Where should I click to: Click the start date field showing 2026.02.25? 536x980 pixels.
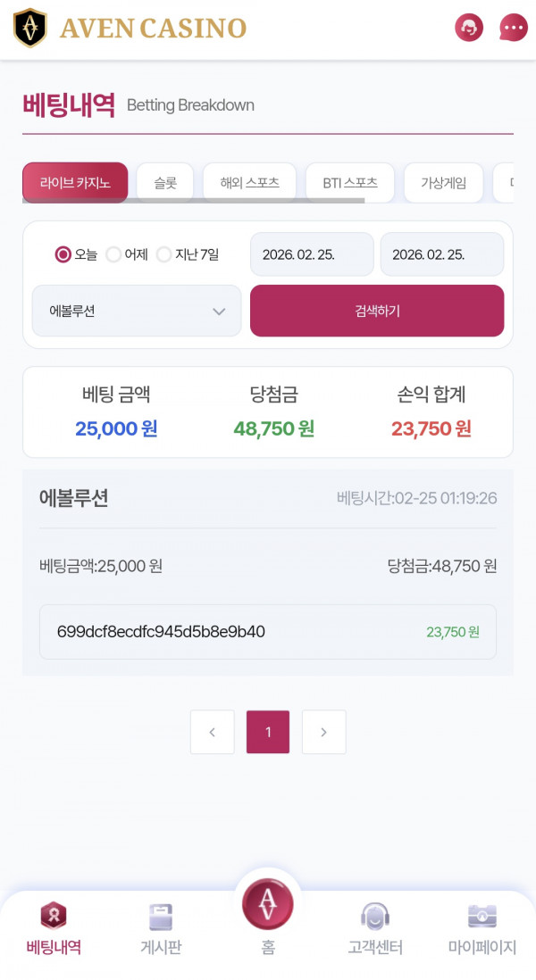[311, 254]
